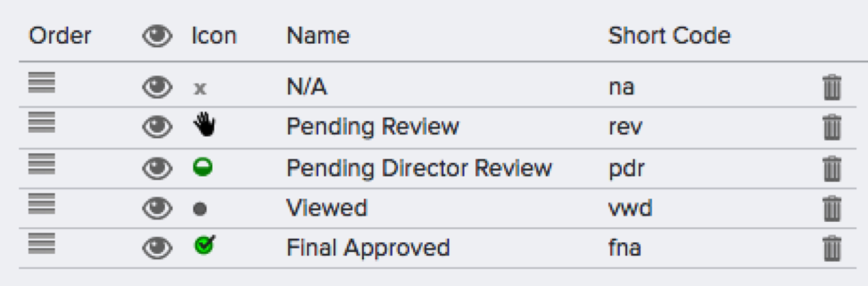Toggle visibility eye for Pending Review
Image resolution: width=868 pixels, height=286 pixels.
pos(157,127)
